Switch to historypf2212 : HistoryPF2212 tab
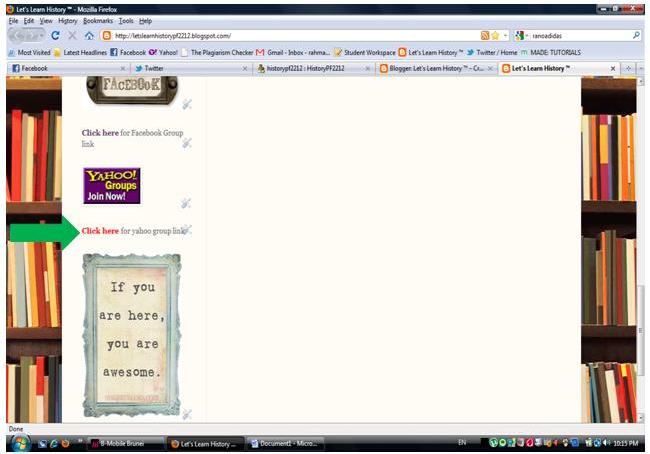The image size is (650, 454). (x=314, y=68)
